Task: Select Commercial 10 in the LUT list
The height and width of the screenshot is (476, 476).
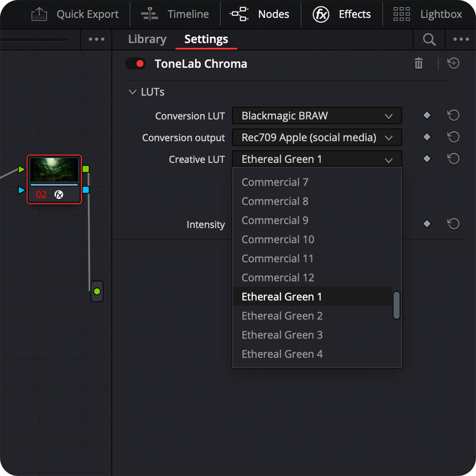Action: pyautogui.click(x=277, y=239)
